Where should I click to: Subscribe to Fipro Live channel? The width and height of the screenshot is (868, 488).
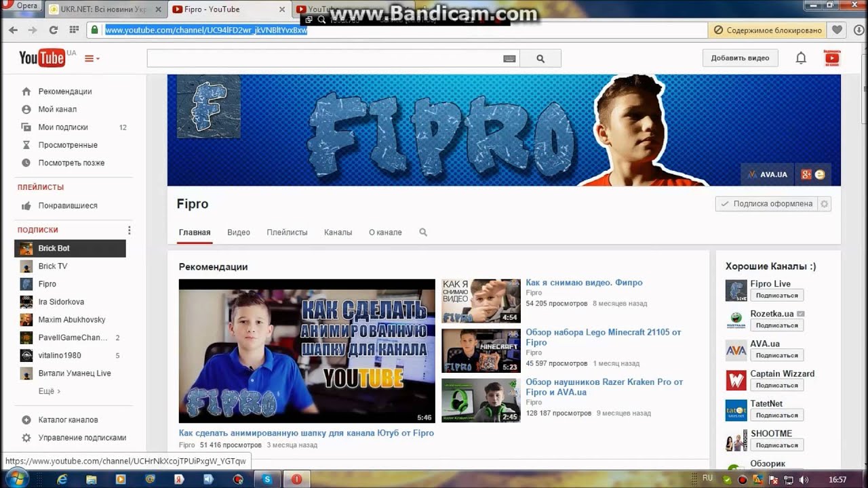point(777,296)
